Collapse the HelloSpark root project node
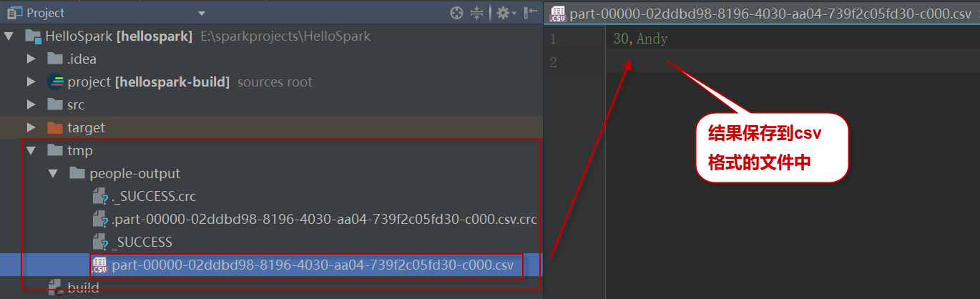Image resolution: width=980 pixels, height=299 pixels. (x=9, y=36)
